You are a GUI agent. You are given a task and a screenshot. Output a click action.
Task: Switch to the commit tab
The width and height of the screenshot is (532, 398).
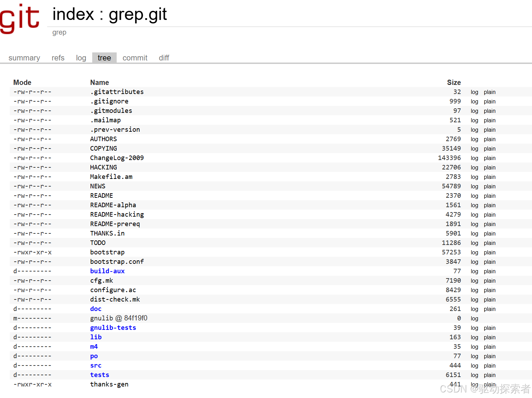click(x=135, y=58)
